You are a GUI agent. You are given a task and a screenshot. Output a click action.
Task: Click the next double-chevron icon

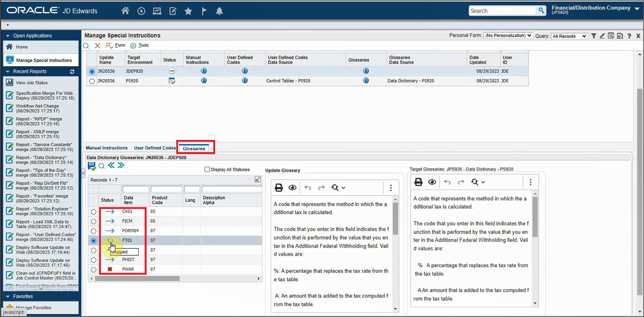point(121,165)
